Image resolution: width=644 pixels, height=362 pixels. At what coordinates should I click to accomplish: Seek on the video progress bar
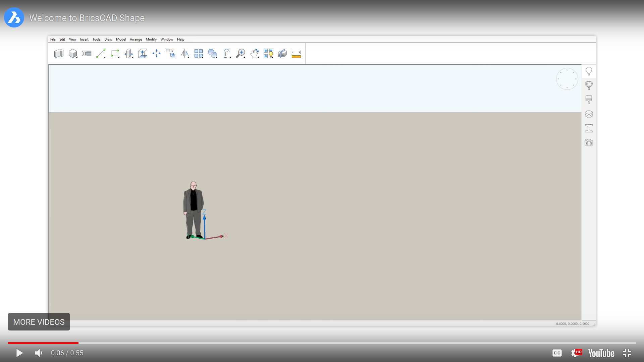(x=322, y=343)
